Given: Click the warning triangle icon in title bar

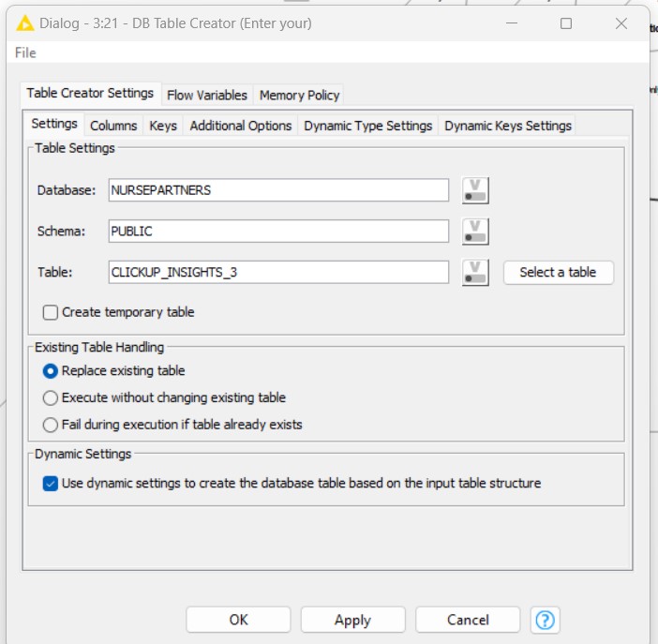Looking at the screenshot, I should [25, 22].
